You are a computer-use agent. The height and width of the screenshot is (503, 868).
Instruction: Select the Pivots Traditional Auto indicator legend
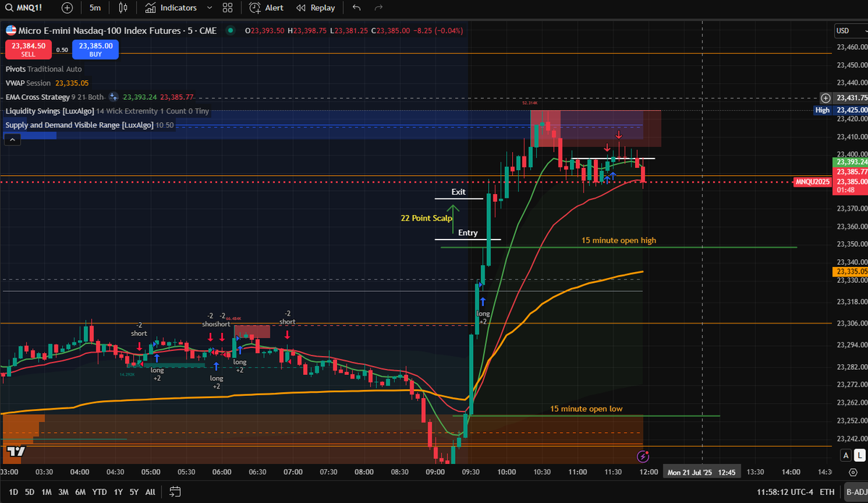45,69
